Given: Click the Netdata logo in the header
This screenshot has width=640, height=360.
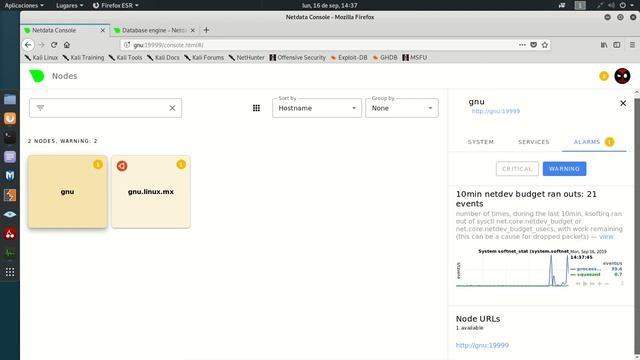Looking at the screenshot, I should (x=37, y=76).
